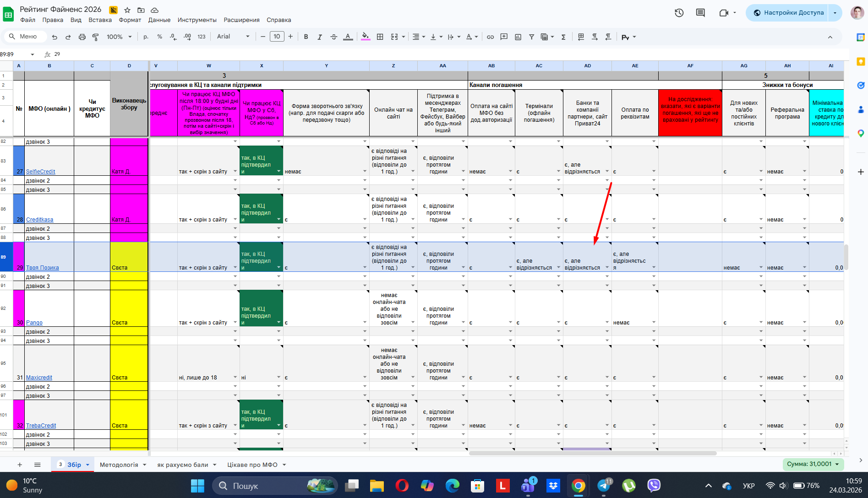Open the zoom 100% dropdown
Image resolution: width=868 pixels, height=498 pixels.
coord(119,37)
